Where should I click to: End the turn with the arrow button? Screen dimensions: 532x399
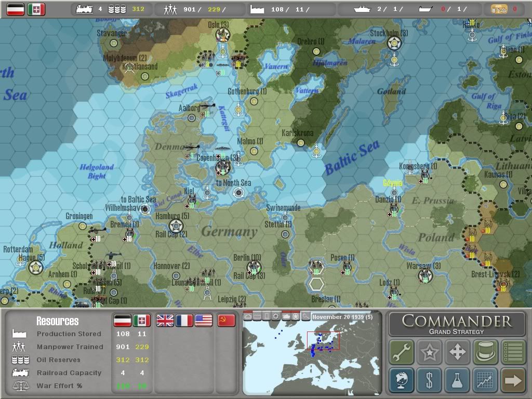click(x=513, y=380)
